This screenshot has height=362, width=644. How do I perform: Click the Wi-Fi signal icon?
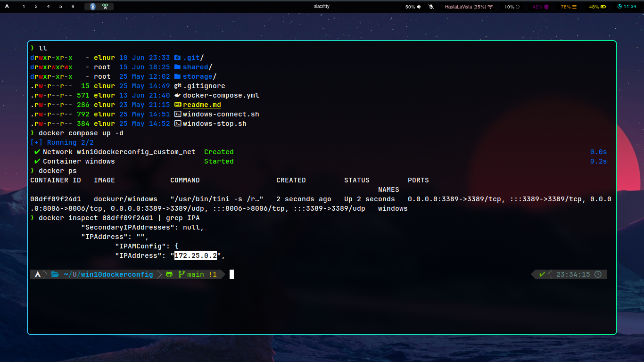pos(490,7)
